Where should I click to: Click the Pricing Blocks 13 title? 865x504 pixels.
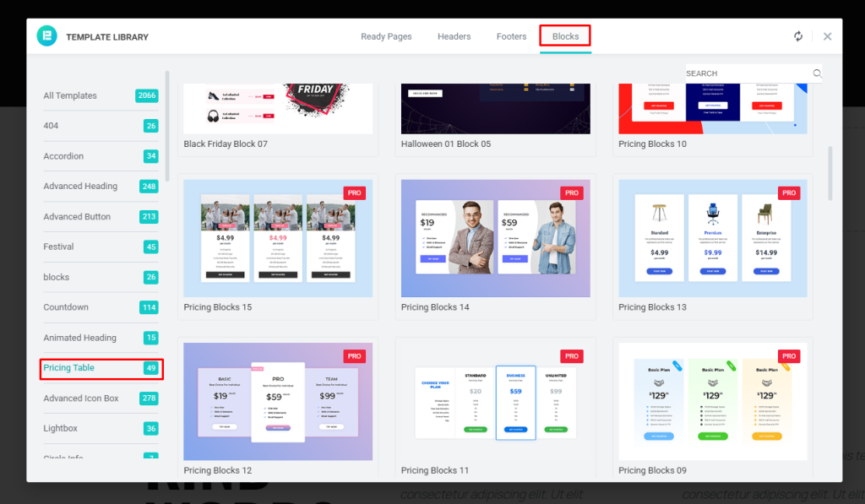click(x=652, y=307)
